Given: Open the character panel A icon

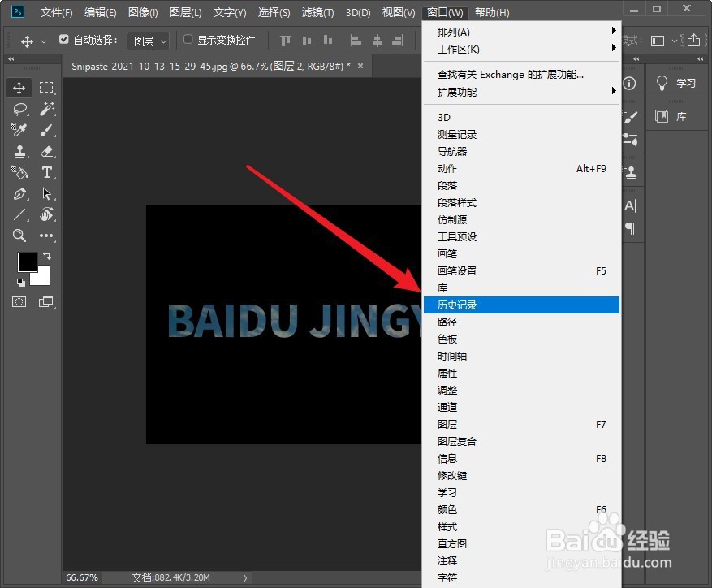Looking at the screenshot, I should [630, 205].
